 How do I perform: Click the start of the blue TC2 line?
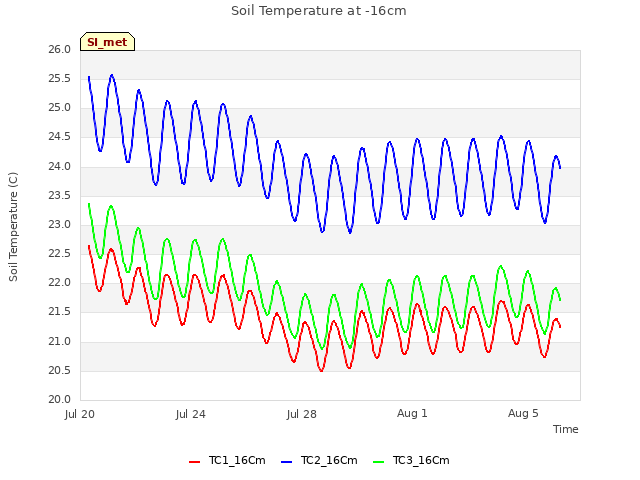(x=89, y=77)
